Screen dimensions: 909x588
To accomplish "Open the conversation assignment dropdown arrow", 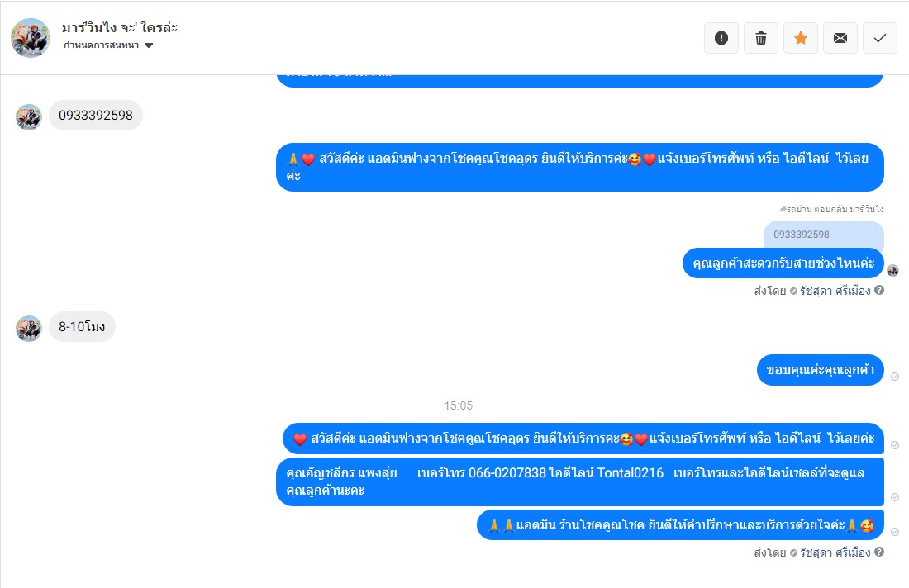I will tap(149, 45).
